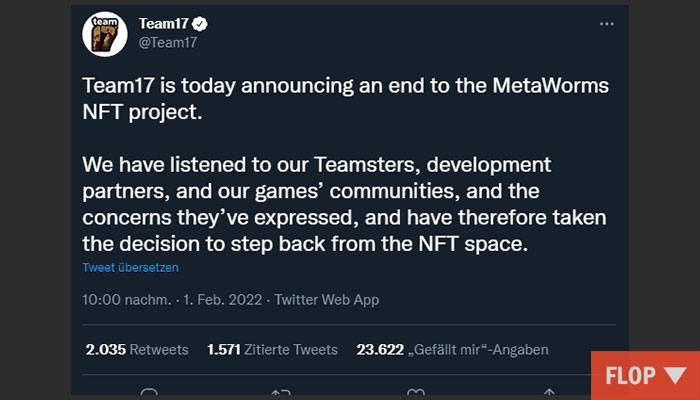Viewport: 700px width, 400px height.
Task: Click the 1. Feb. 2022 date
Action: [x=220, y=299]
